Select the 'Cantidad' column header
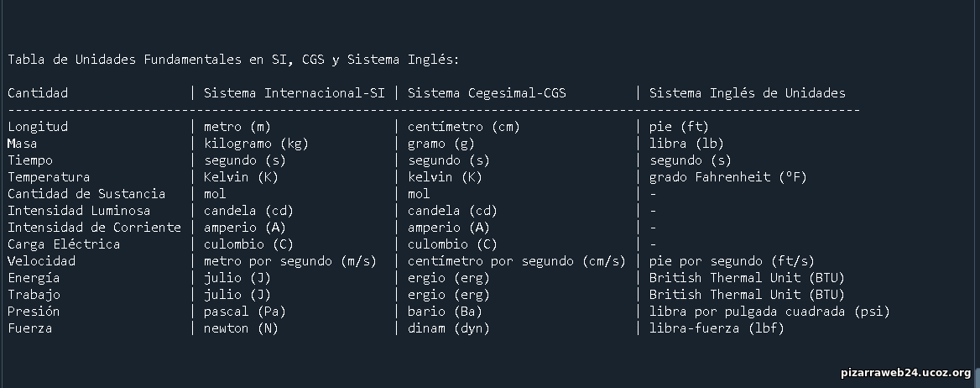 38,93
